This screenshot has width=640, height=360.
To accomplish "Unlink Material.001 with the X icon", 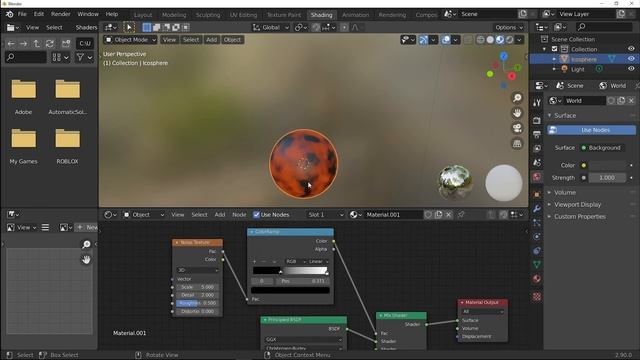I will [x=449, y=214].
